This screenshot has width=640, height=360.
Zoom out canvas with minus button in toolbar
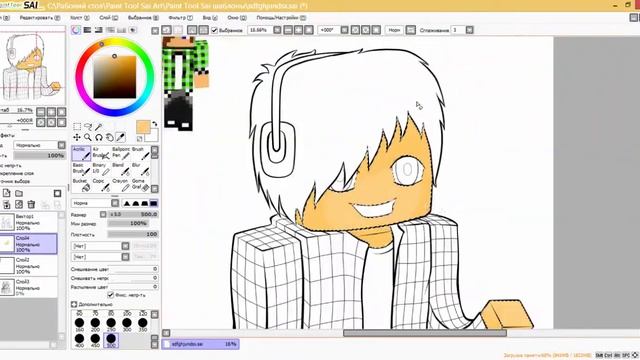pos(288,30)
